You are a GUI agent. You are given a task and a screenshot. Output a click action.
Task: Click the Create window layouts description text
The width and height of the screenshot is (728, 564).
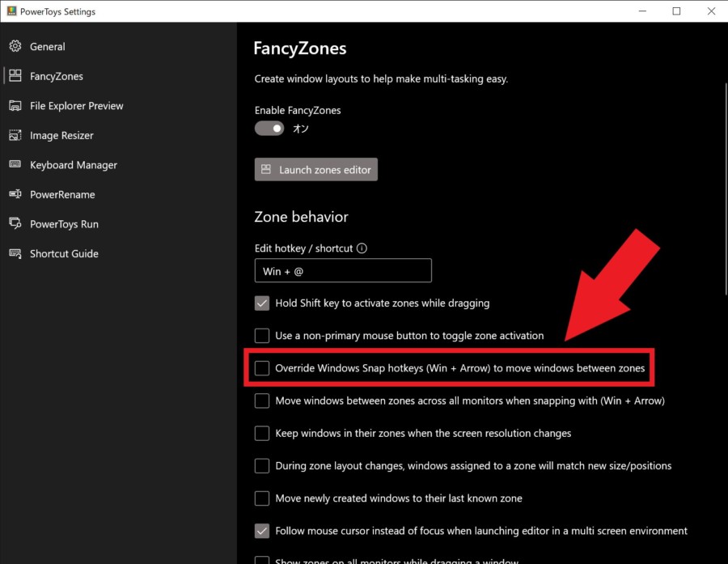(x=381, y=79)
